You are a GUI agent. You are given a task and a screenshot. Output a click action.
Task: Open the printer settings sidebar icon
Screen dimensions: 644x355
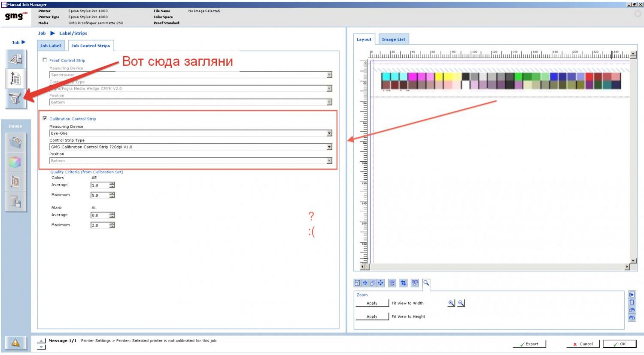pyautogui.click(x=16, y=98)
